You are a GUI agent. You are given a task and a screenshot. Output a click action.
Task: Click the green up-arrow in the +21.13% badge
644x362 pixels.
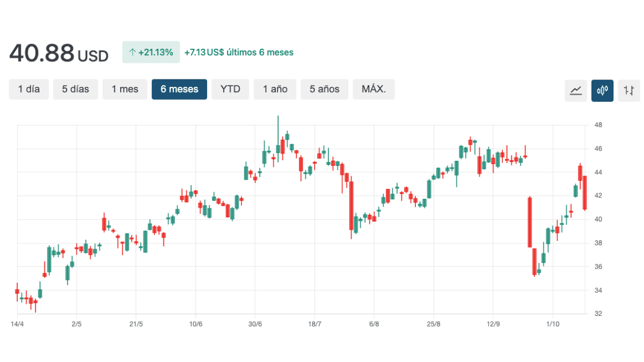click(x=131, y=52)
